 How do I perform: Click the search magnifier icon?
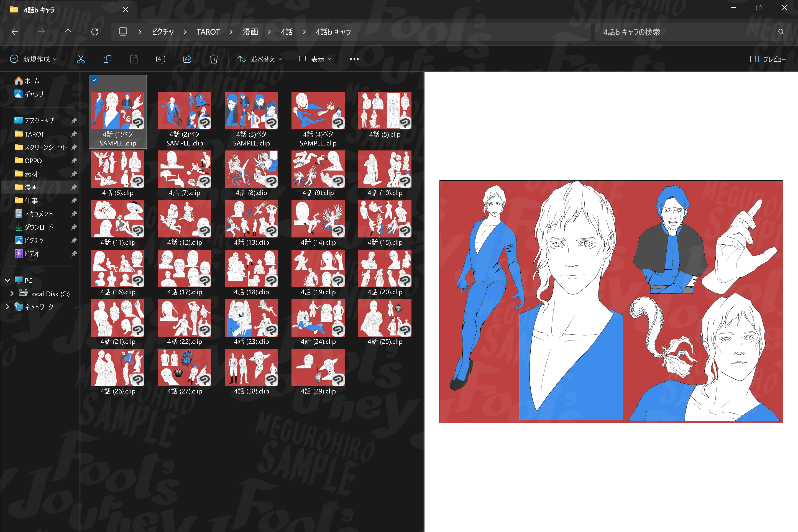click(781, 32)
